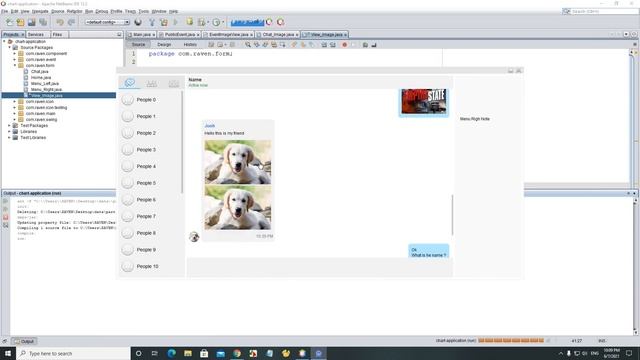Click the upper dog photo in chat
Screen dimensions: 640x360
(238, 162)
